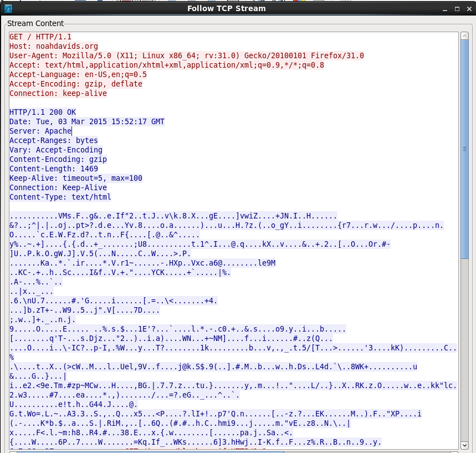The height and width of the screenshot is (453, 476).
Task: Click the Wireshark fin icon in title bar
Action: (8, 8)
